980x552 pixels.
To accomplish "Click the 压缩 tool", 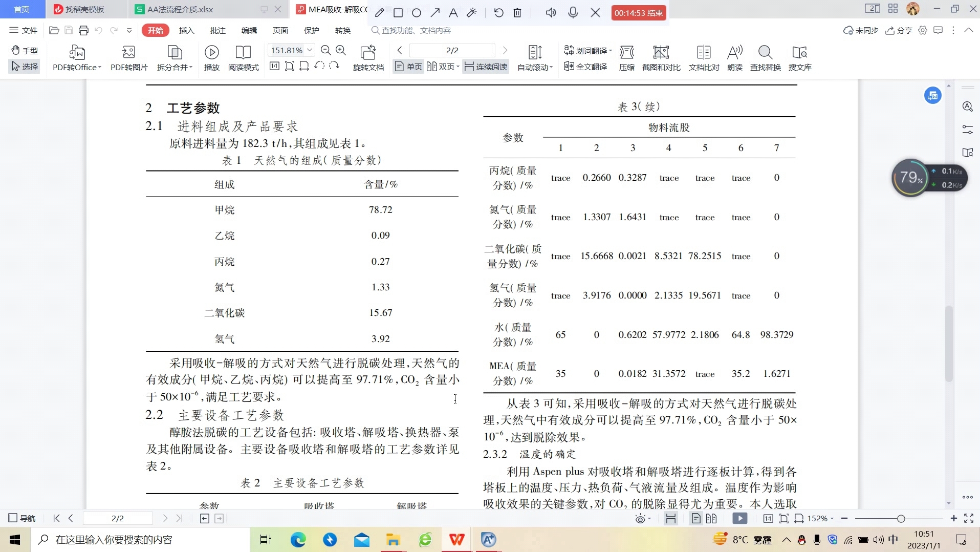I will 627,58.
